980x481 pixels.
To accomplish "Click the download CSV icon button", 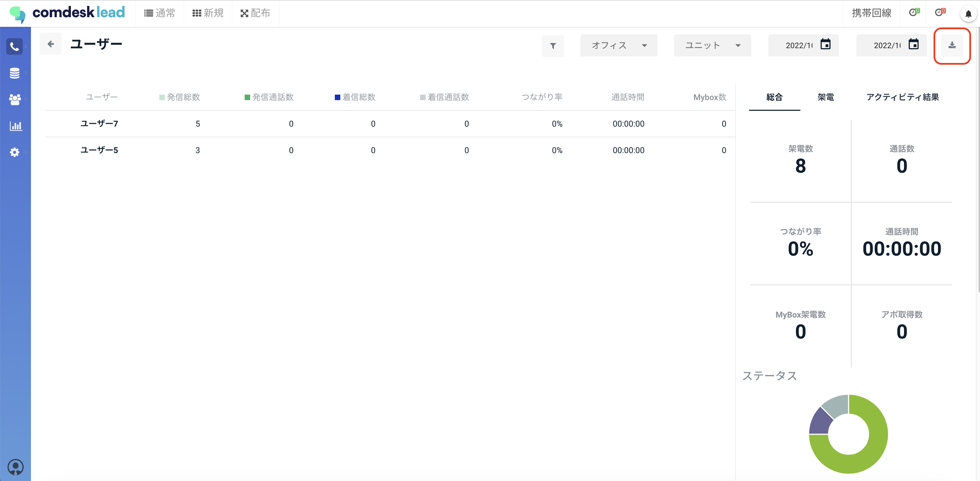I will point(952,45).
